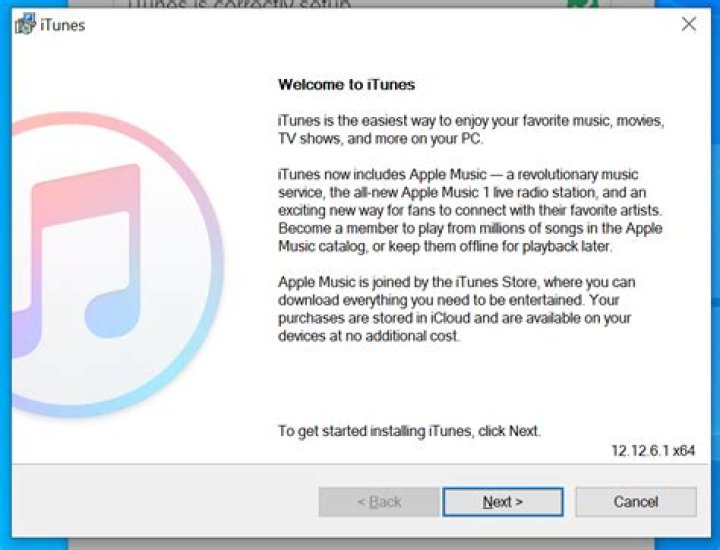Screen dimensions: 720x550
Task: Close the iTunes installer window
Action: click(x=689, y=24)
